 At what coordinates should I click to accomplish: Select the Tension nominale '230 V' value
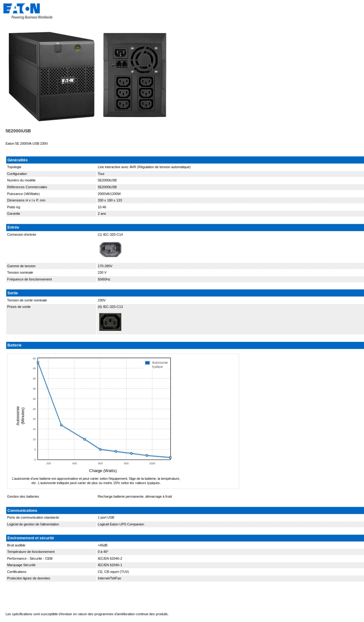click(x=102, y=272)
